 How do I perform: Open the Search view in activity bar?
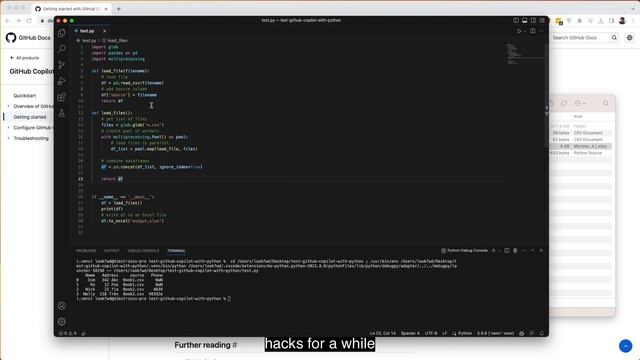click(62, 49)
